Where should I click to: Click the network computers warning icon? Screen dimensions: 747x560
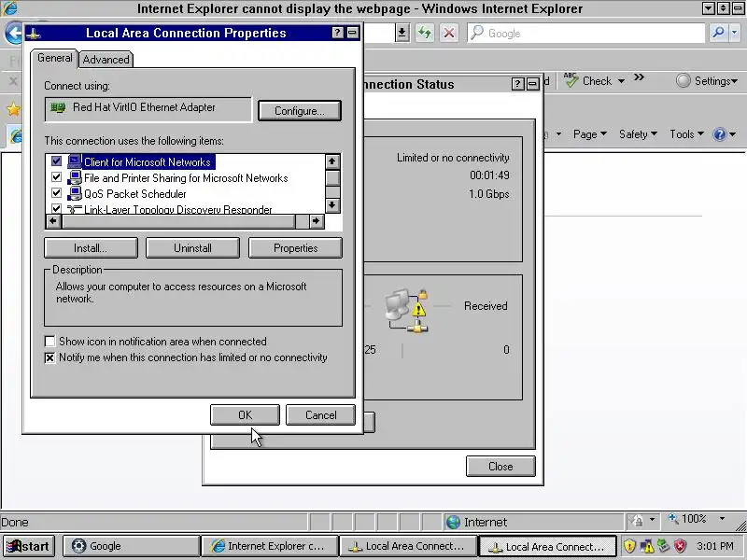pyautogui.click(x=406, y=311)
